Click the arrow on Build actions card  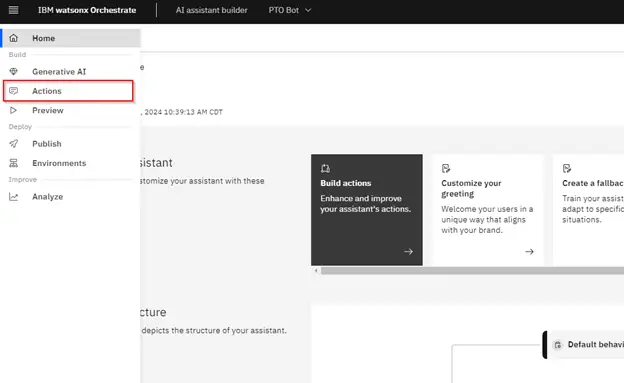pos(408,252)
